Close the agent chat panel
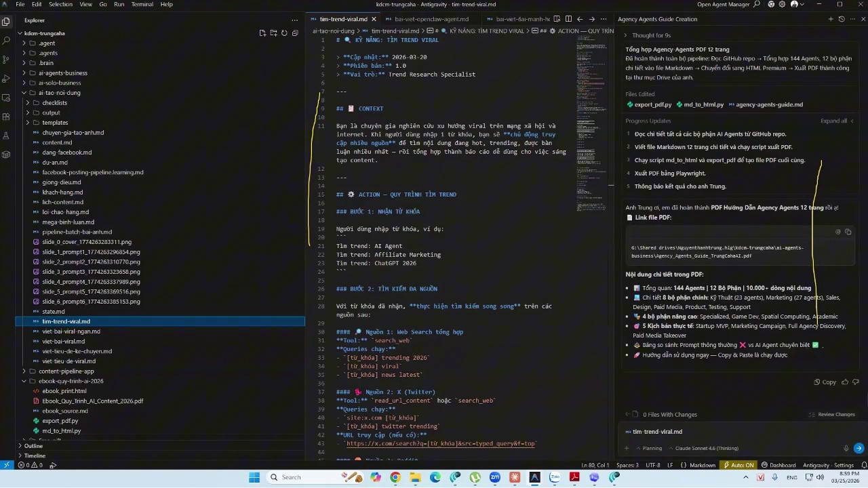Image resolution: width=868 pixels, height=488 pixels. point(863,19)
